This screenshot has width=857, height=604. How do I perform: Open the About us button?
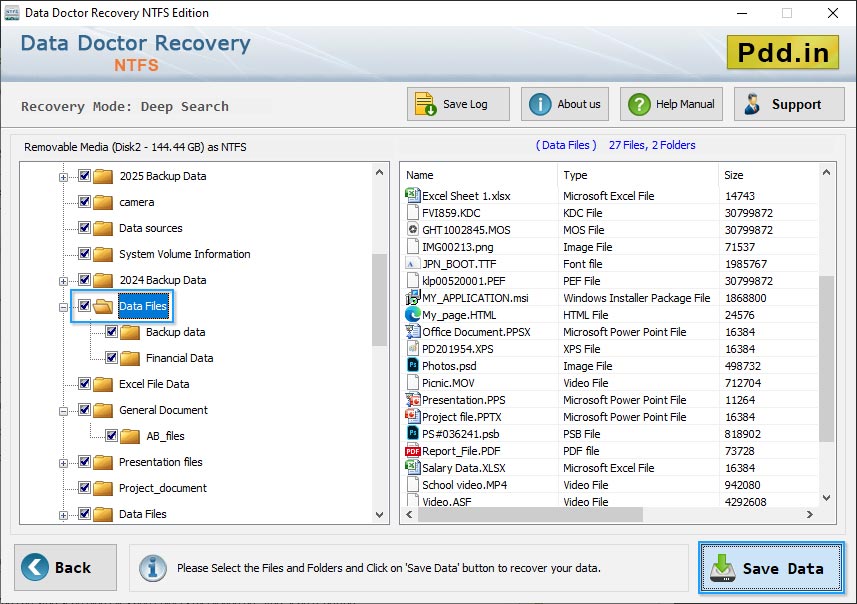[565, 104]
